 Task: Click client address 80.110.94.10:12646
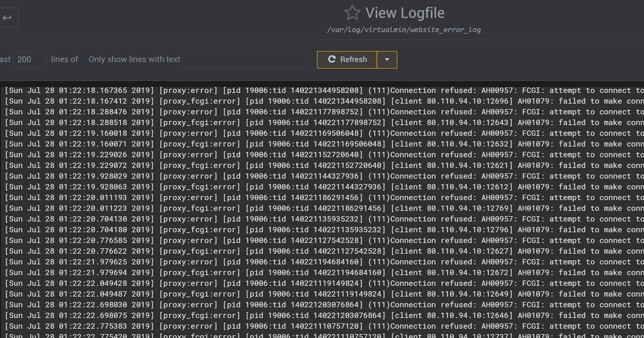pos(468,315)
